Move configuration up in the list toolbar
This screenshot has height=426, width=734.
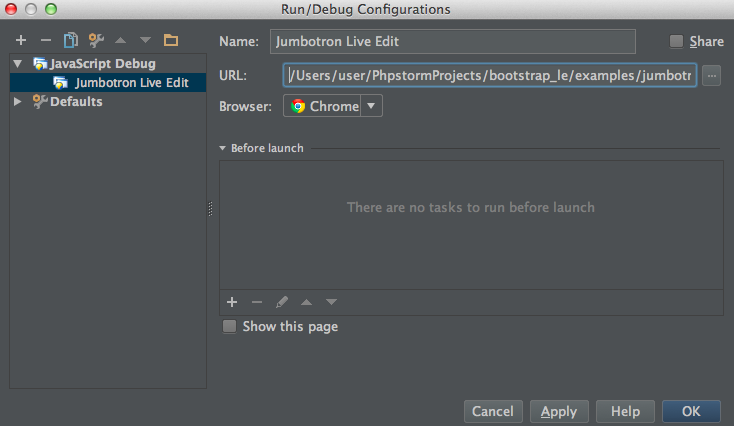pos(120,40)
